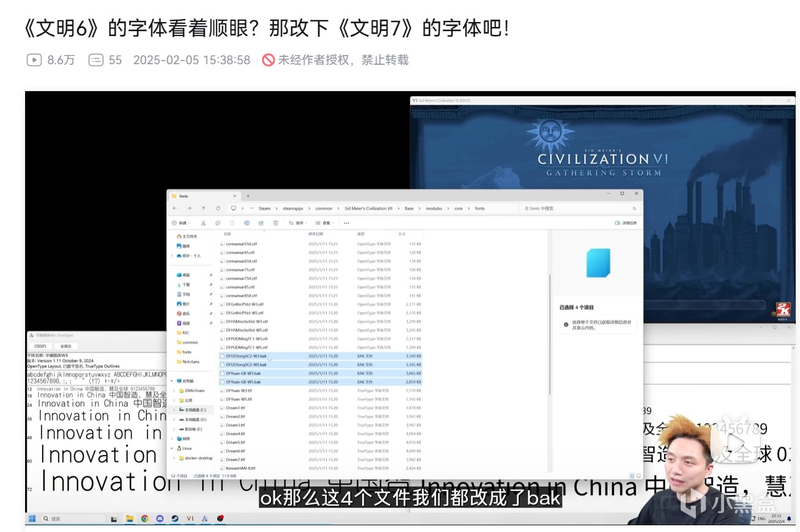This screenshot has height=532, width=800.
Task: Refresh the fonts folder view
Action: (x=218, y=209)
